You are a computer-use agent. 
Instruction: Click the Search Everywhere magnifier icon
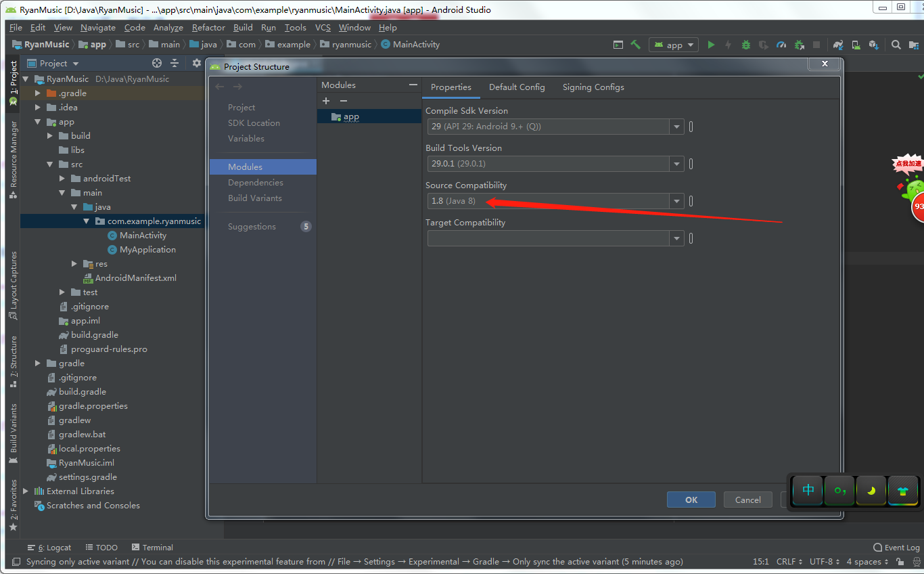(x=896, y=45)
